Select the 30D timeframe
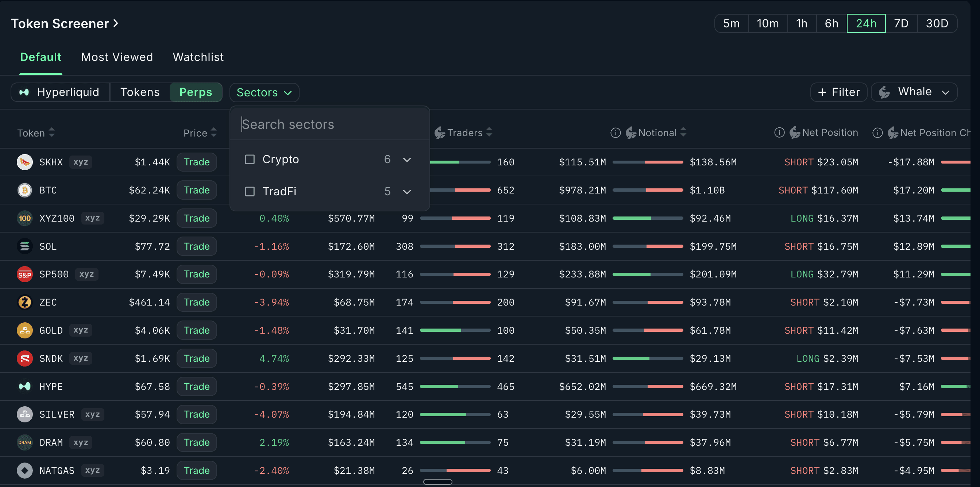The width and height of the screenshot is (980, 487). 937,24
